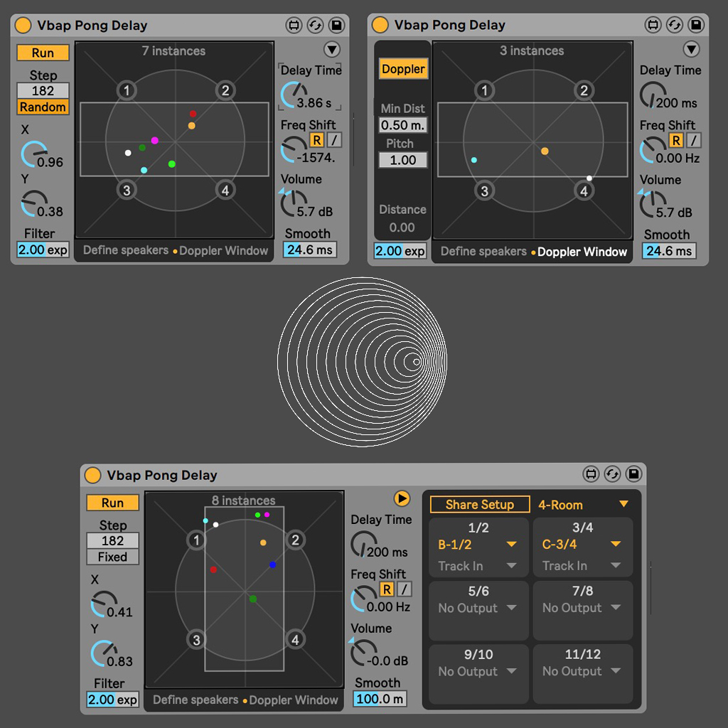Click the Min Dist 0.50 m value field
This screenshot has height=728, width=728.
point(403,125)
